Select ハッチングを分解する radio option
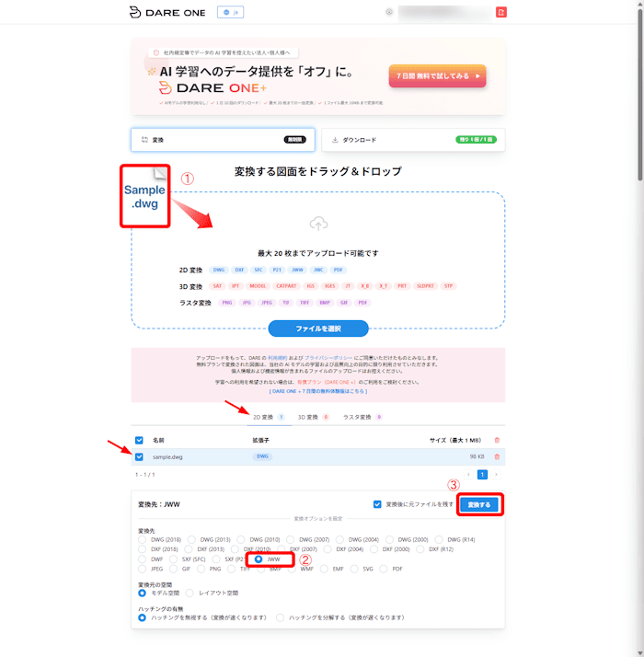The width and height of the screenshot is (644, 657). click(281, 617)
